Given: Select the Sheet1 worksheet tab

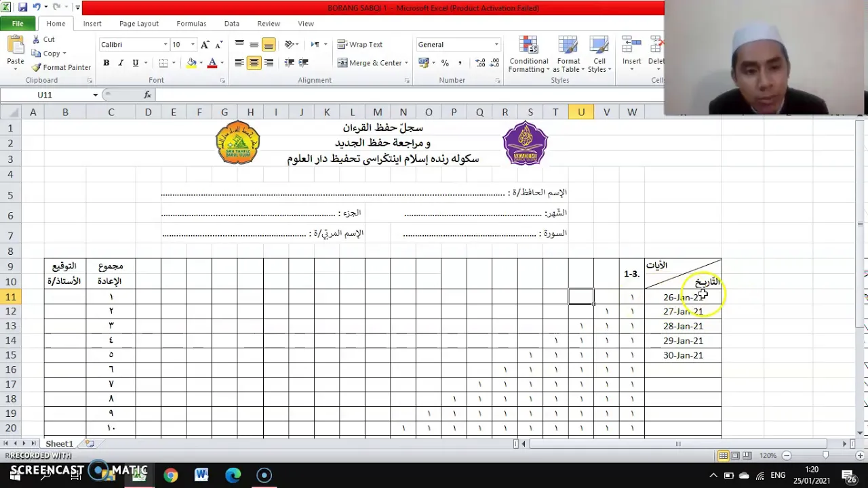Looking at the screenshot, I should (x=59, y=443).
